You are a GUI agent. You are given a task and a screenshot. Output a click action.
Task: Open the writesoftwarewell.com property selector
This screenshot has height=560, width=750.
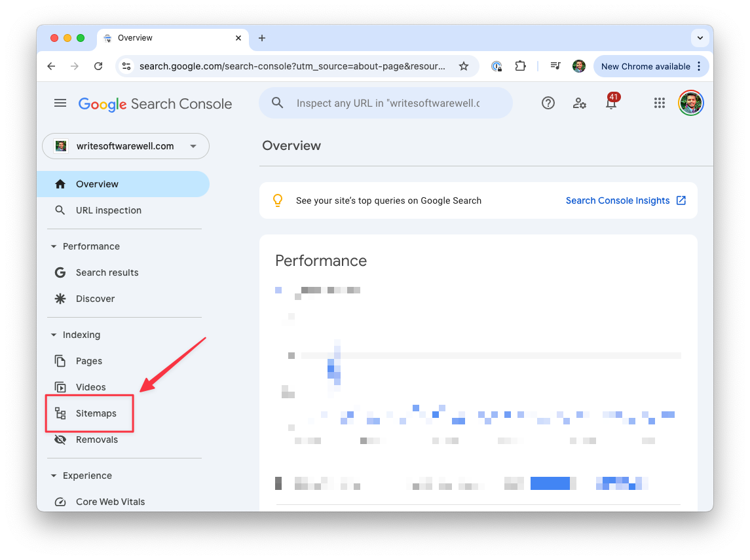(x=126, y=146)
